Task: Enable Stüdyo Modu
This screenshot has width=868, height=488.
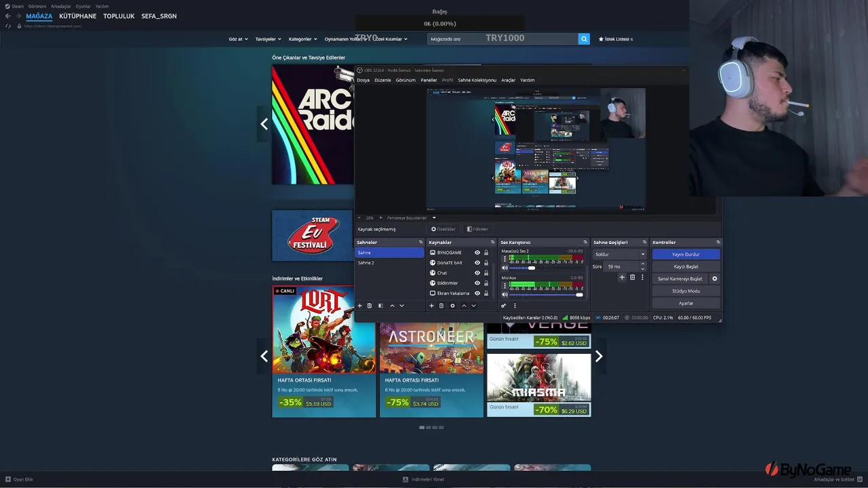Action: (x=686, y=291)
